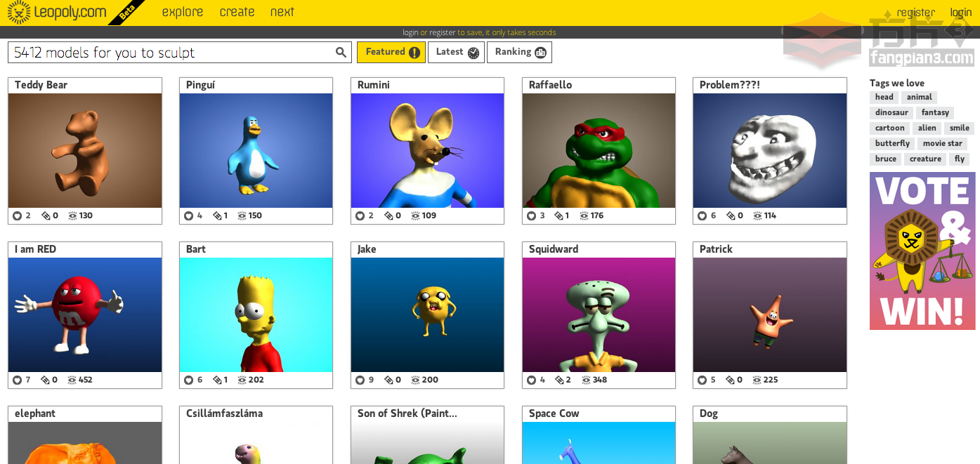
Task: Open the Teddy Bear model thumbnail
Action: pyautogui.click(x=85, y=151)
